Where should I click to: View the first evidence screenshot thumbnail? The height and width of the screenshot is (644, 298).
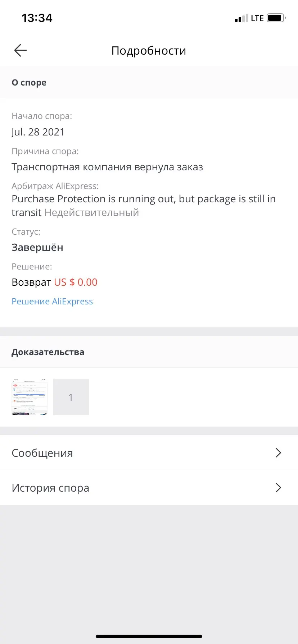[x=30, y=397]
